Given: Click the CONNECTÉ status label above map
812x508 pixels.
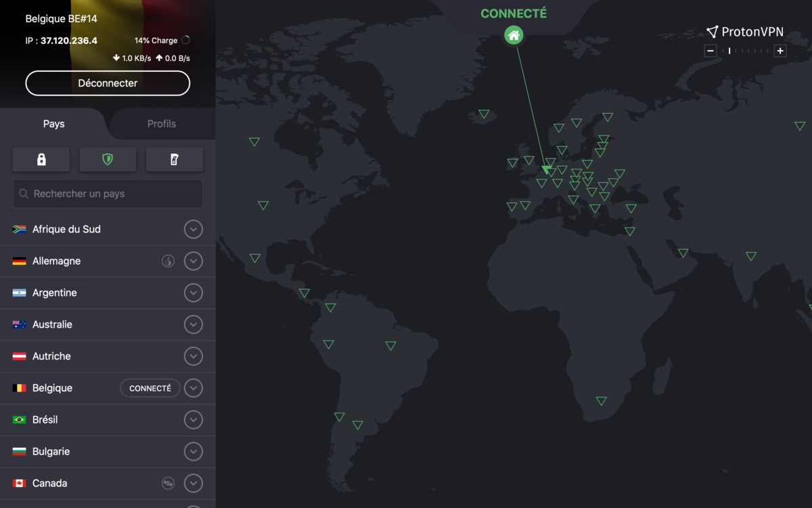Looking at the screenshot, I should tap(514, 14).
